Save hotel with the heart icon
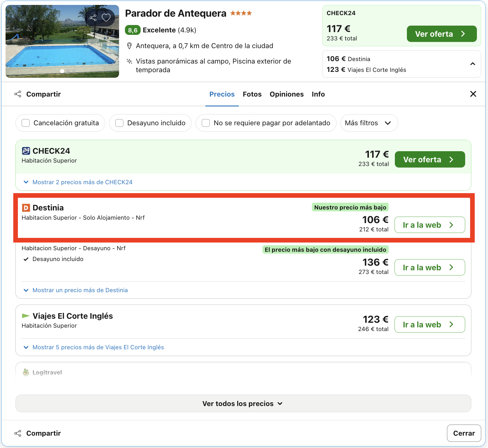The height and width of the screenshot is (448, 488). pyautogui.click(x=106, y=18)
